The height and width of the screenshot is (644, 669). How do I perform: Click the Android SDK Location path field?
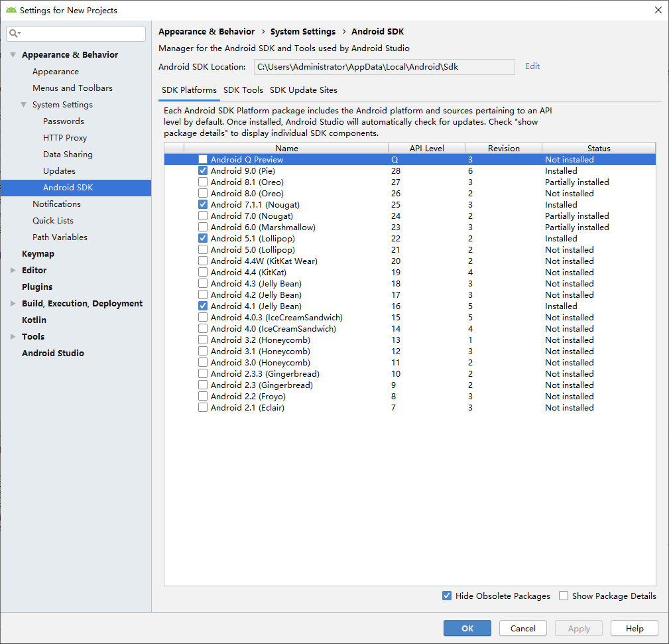point(384,66)
